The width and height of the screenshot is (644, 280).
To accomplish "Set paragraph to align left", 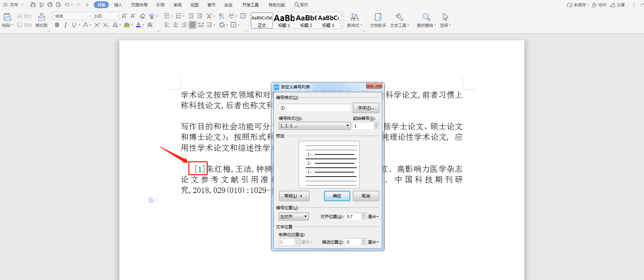I will (x=167, y=25).
